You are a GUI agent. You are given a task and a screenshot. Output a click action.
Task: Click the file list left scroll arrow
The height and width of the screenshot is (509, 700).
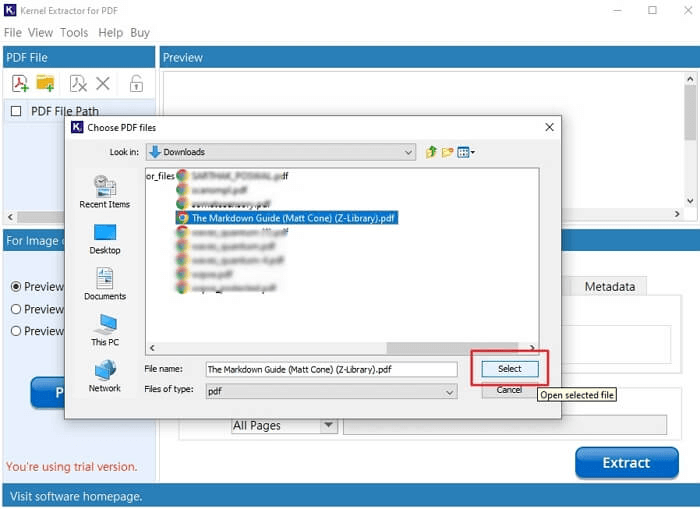(x=152, y=348)
